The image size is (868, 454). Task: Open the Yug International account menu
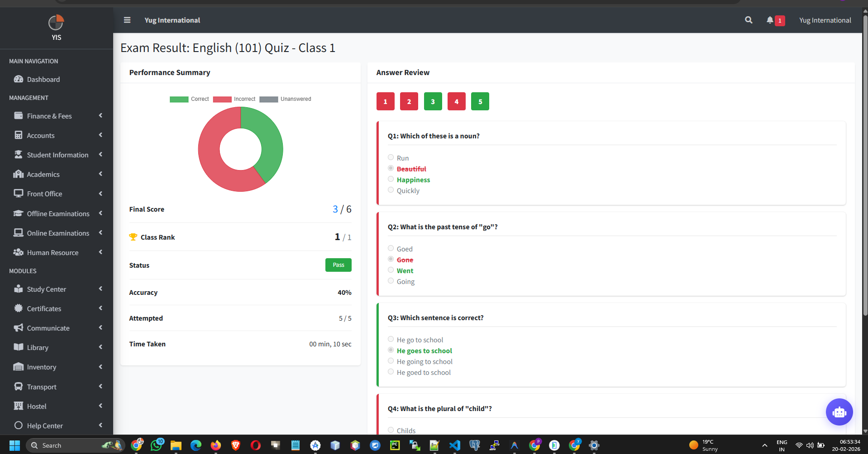click(x=825, y=20)
